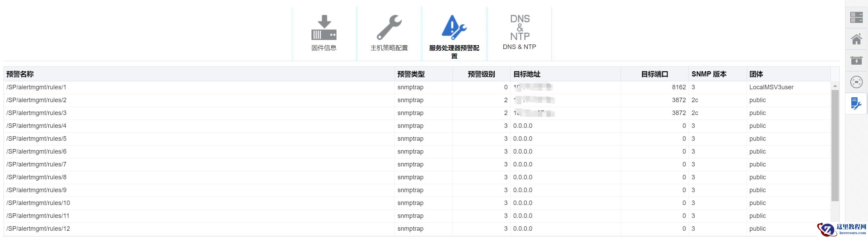The width and height of the screenshot is (868, 237).
Task: Sort by 团体 column header
Action: coord(788,74)
